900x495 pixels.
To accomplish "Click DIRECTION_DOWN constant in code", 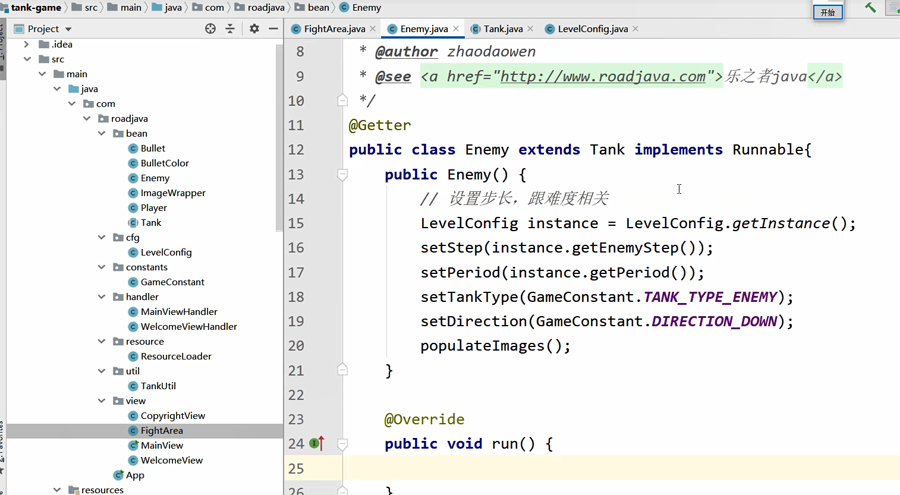I will (715, 322).
